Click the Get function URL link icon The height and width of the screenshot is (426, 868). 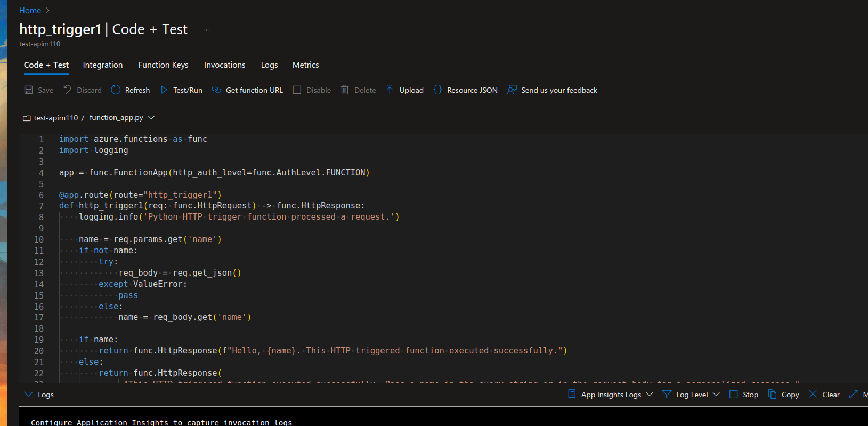click(x=216, y=90)
